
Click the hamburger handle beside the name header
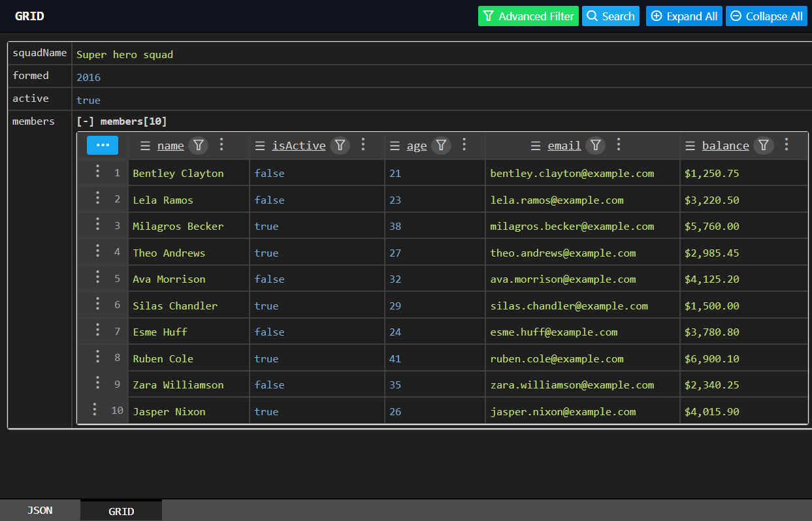(x=144, y=146)
